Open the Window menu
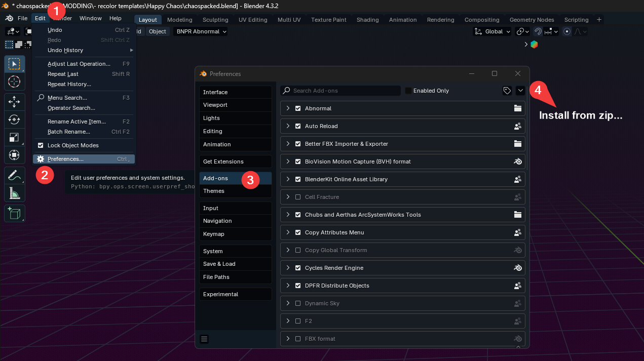This screenshot has height=361, width=644. pyautogui.click(x=91, y=18)
